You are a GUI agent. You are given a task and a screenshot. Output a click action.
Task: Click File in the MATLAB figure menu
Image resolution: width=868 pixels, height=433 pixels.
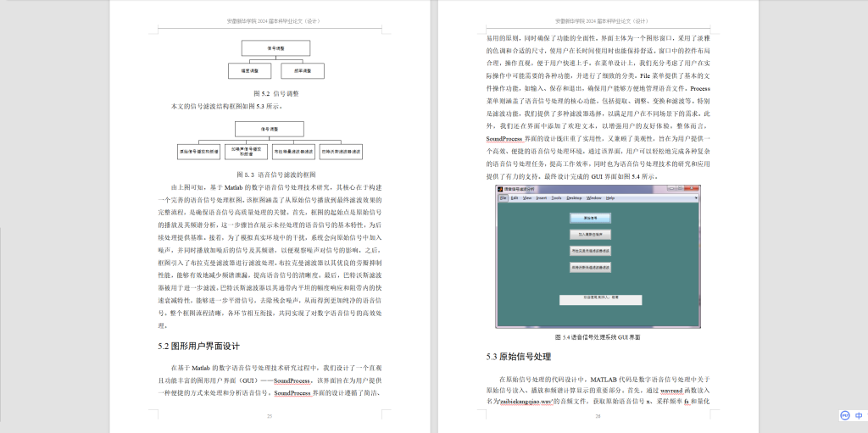[x=504, y=197]
